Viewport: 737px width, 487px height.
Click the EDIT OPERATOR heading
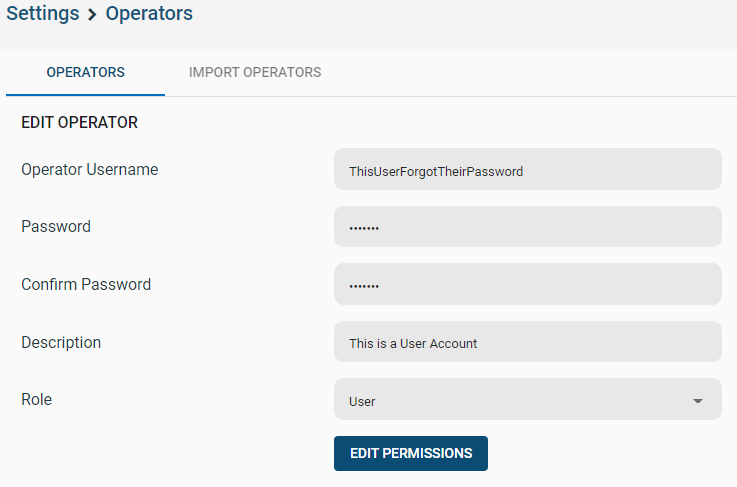pos(79,122)
